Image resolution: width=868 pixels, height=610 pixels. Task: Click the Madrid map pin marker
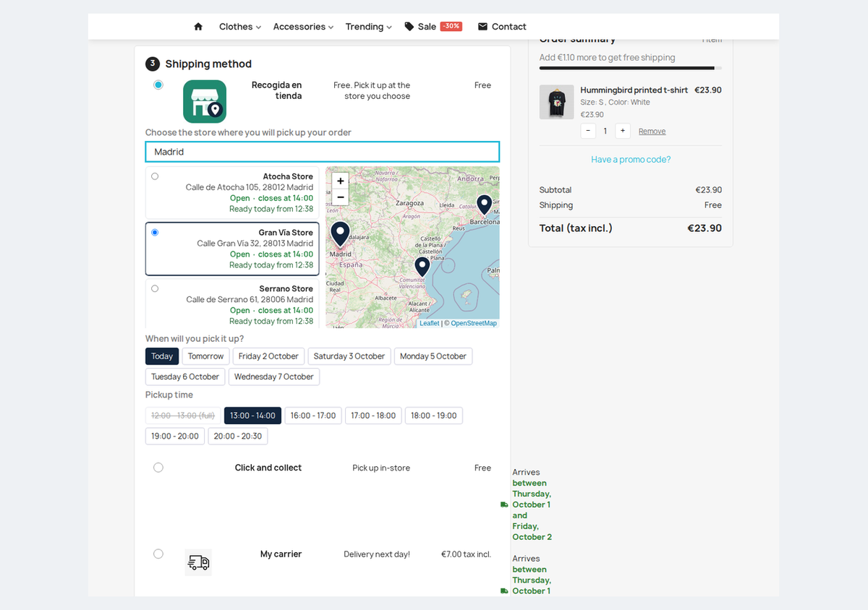pyautogui.click(x=340, y=234)
